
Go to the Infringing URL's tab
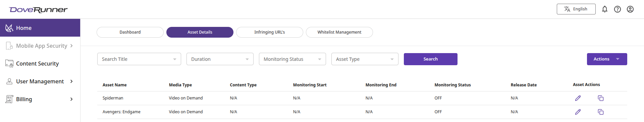270,32
